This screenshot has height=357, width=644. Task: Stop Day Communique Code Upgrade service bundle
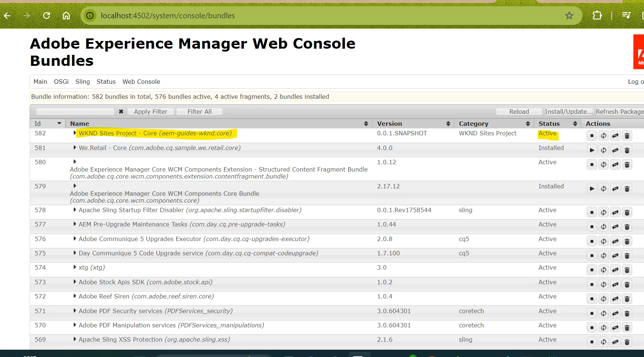592,255
